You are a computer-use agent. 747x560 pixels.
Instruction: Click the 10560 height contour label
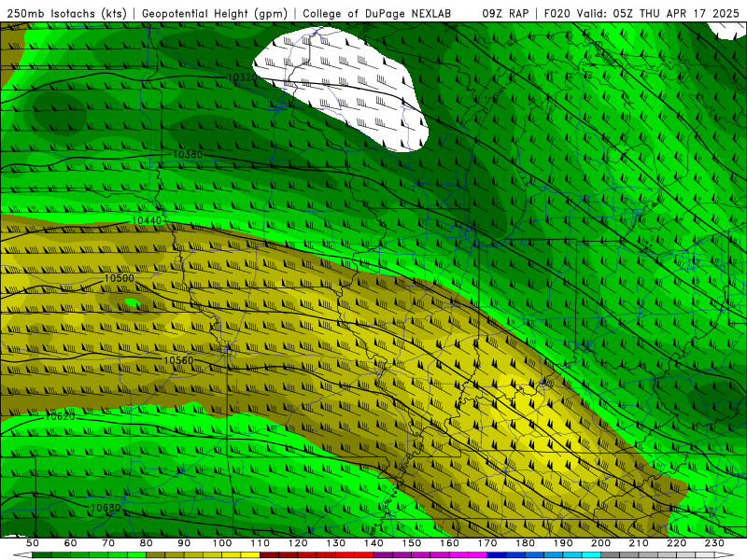[x=178, y=360]
